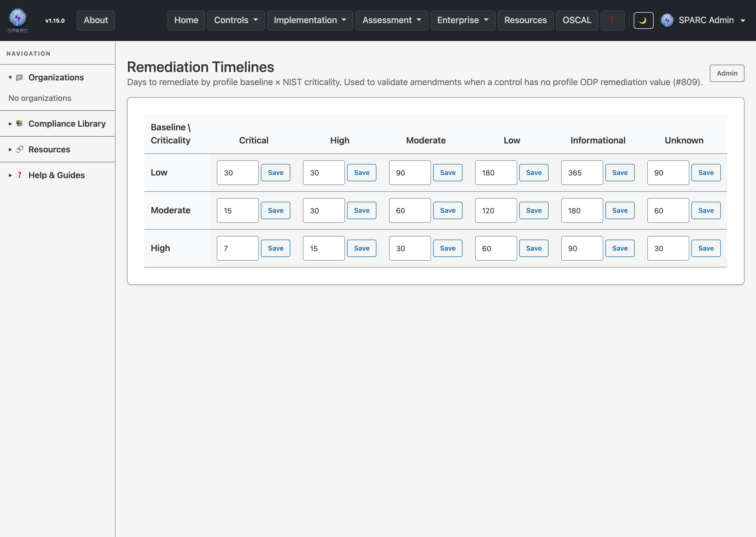Screen dimensions: 756x537
Task: Focus the High baseline Critical field showing 7
Action: (x=238, y=248)
